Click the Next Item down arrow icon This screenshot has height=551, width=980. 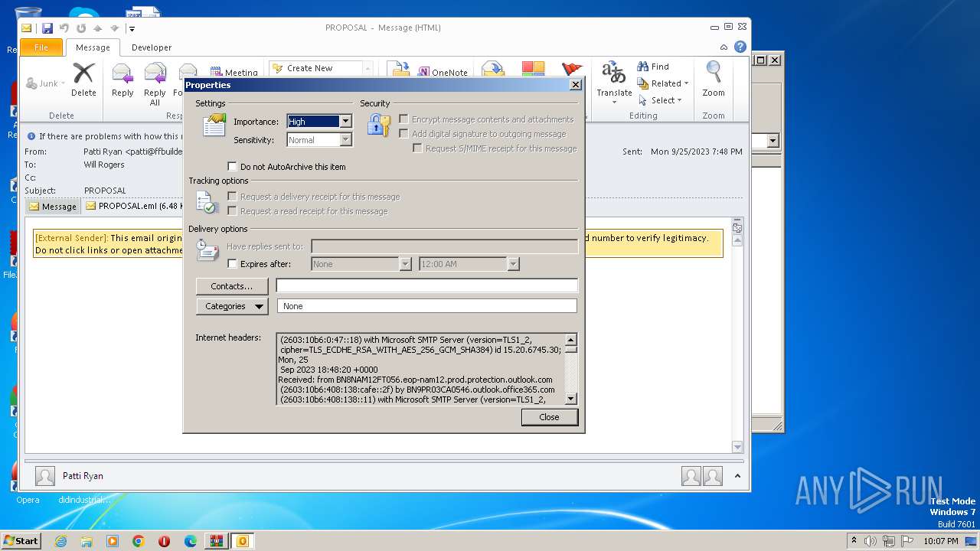pyautogui.click(x=114, y=28)
